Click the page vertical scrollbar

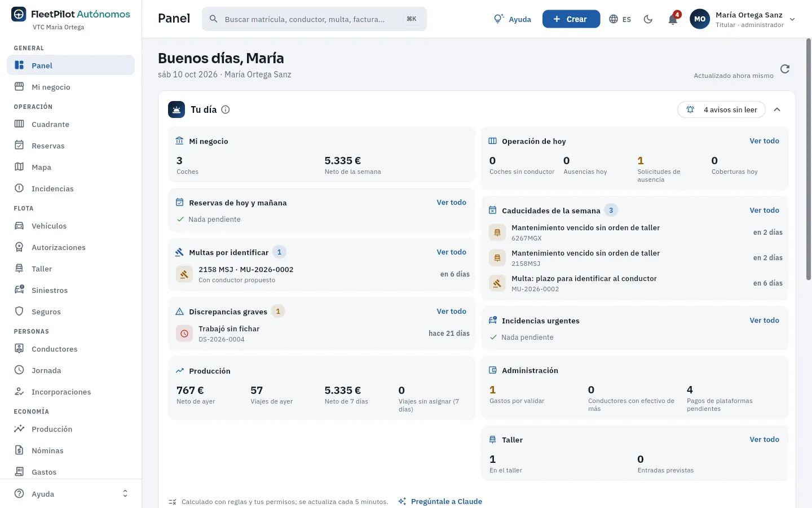coord(809,160)
